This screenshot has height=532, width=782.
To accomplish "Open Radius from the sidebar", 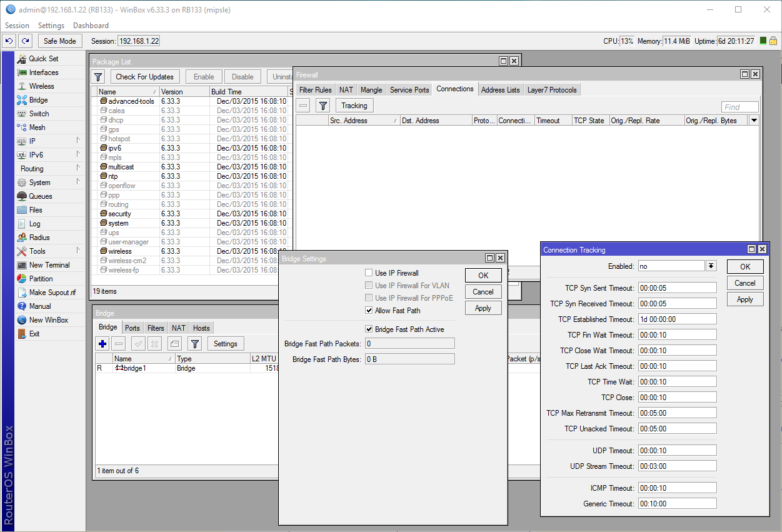I will coord(39,238).
